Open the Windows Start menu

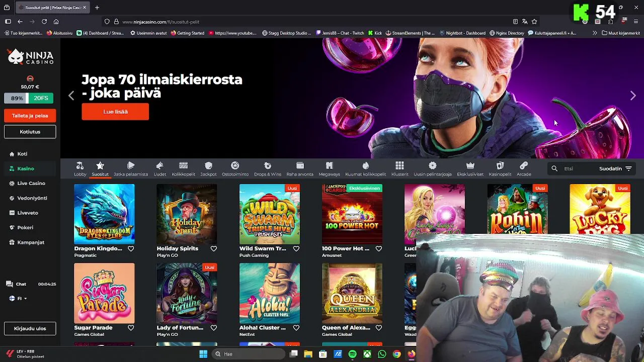[203, 354]
